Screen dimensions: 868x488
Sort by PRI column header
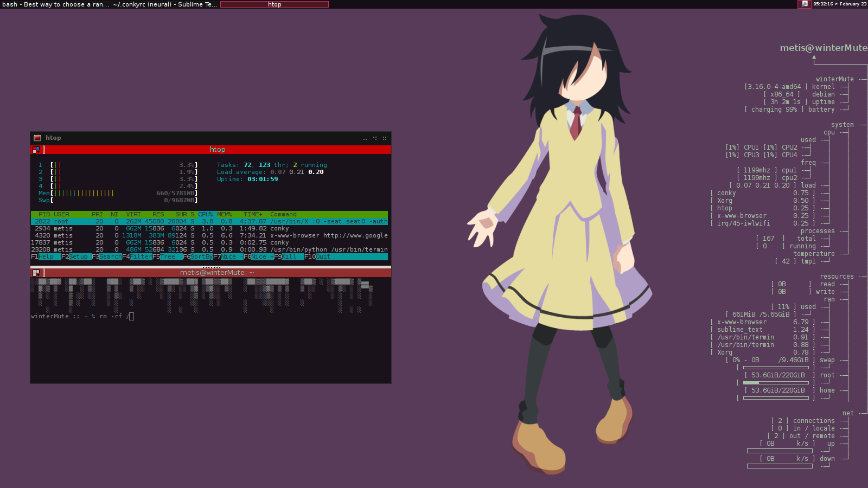click(x=97, y=214)
